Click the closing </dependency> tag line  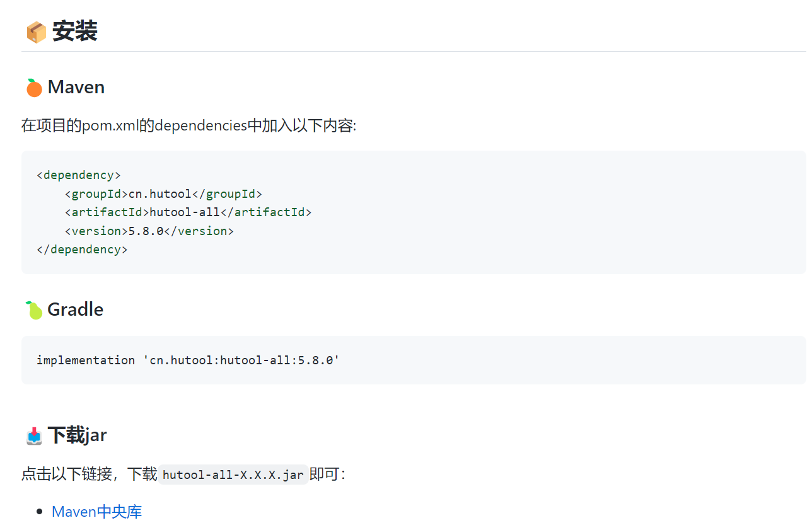tap(82, 249)
